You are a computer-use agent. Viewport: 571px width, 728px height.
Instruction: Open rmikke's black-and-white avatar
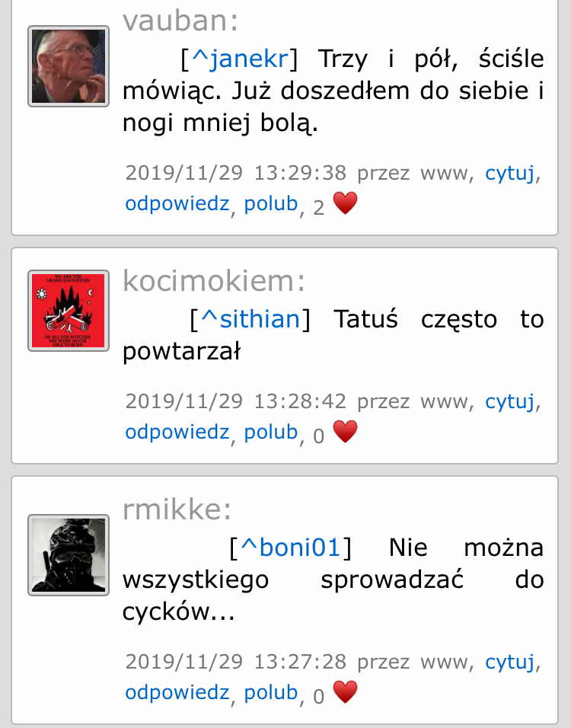69,555
